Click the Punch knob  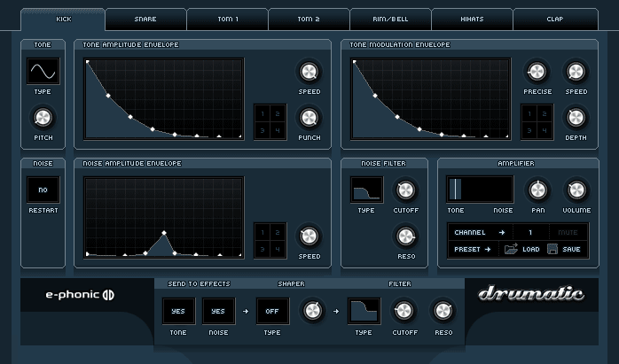[309, 118]
